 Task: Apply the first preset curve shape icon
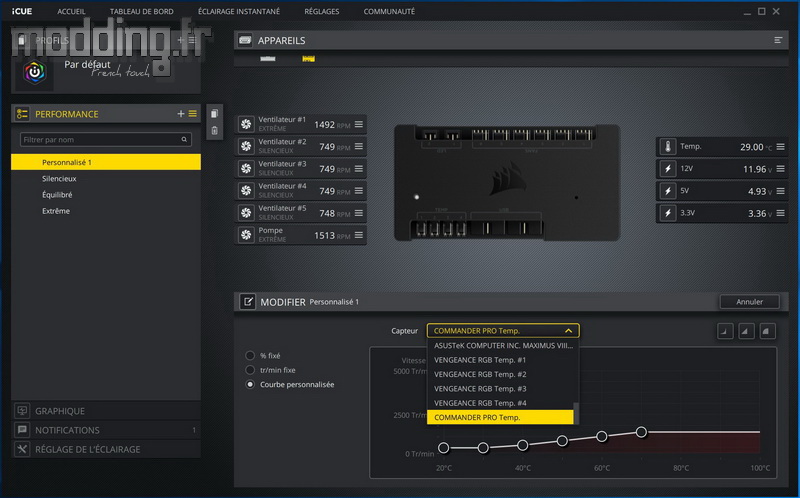pyautogui.click(x=725, y=331)
